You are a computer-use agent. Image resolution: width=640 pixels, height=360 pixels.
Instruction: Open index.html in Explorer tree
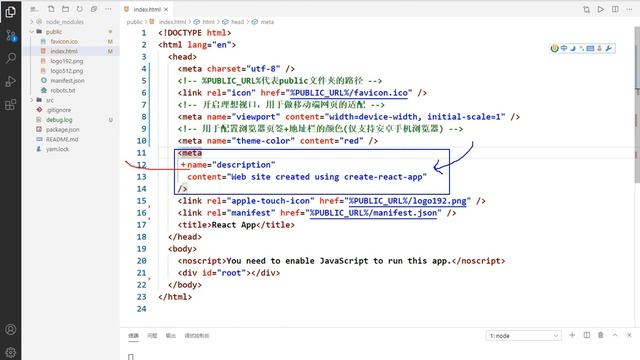64,51
